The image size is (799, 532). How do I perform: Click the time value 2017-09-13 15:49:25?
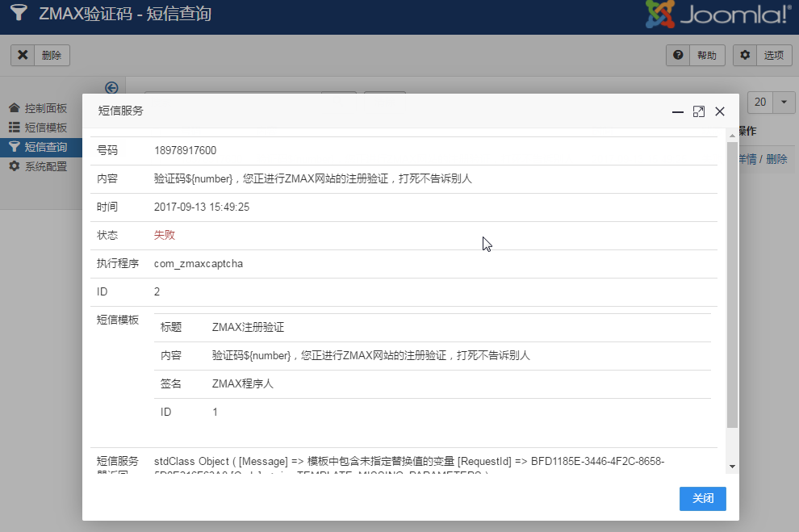click(x=202, y=207)
